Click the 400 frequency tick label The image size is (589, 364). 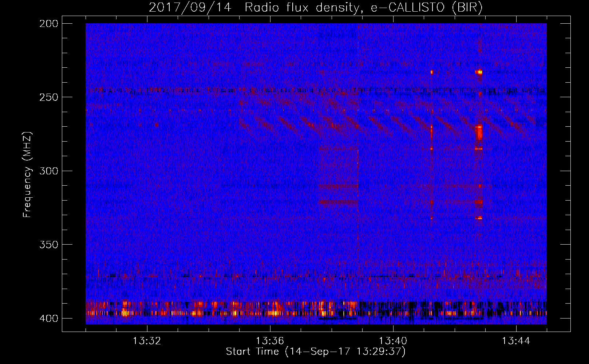point(48,318)
